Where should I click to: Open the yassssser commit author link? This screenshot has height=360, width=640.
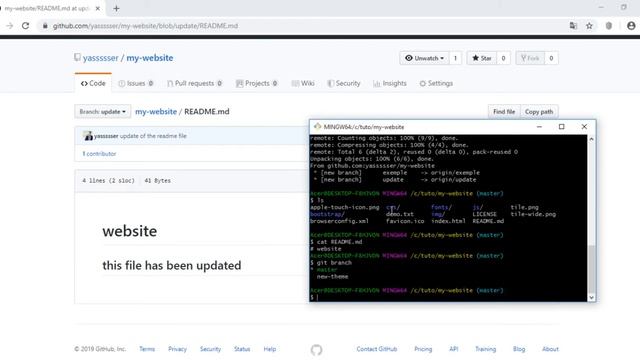[x=106, y=136]
